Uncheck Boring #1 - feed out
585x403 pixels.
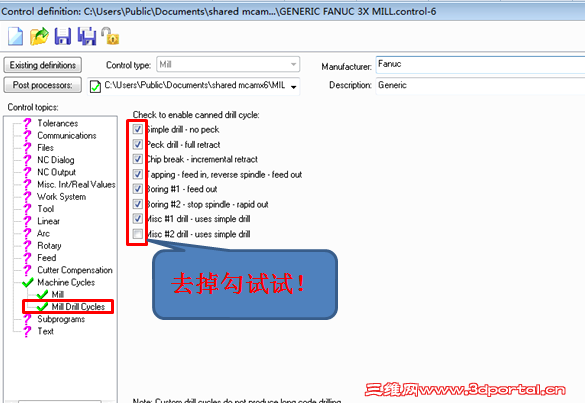click(138, 189)
